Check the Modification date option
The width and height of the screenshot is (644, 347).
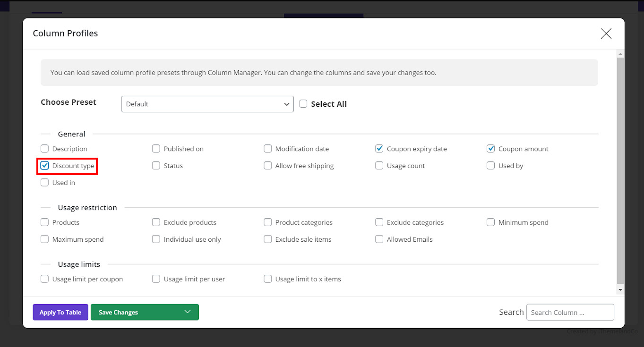click(267, 149)
